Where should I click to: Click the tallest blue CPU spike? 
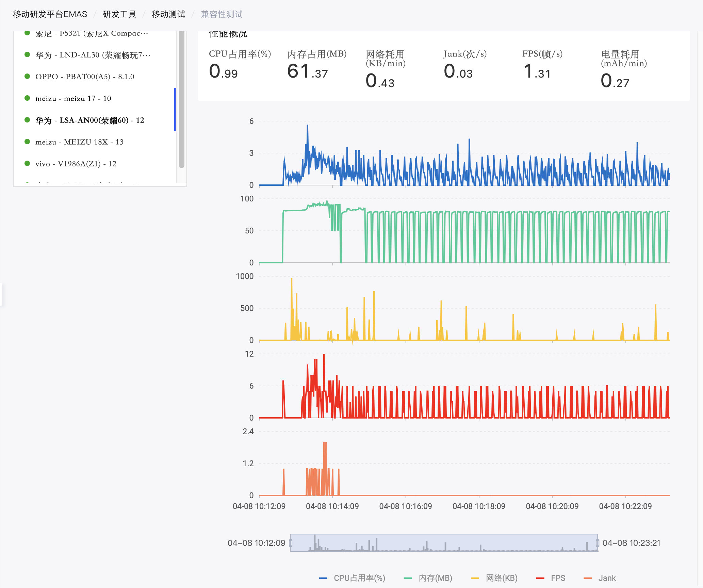click(308, 127)
